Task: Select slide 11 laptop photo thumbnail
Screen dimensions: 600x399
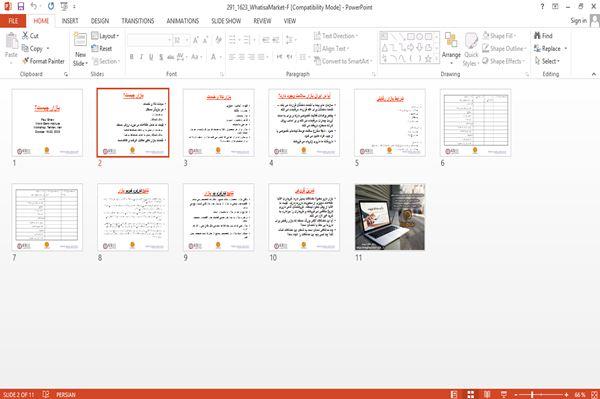Action: tap(390, 217)
